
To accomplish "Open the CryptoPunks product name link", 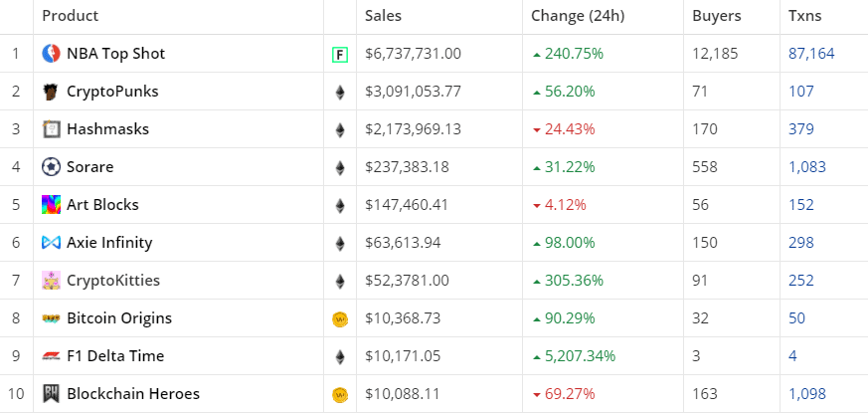I will (112, 92).
